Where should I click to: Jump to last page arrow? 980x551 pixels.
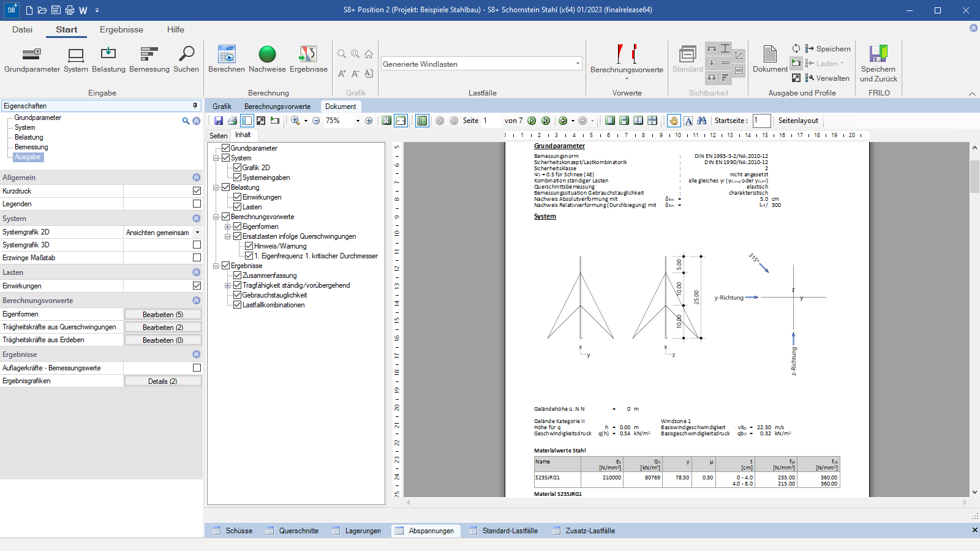tap(546, 121)
